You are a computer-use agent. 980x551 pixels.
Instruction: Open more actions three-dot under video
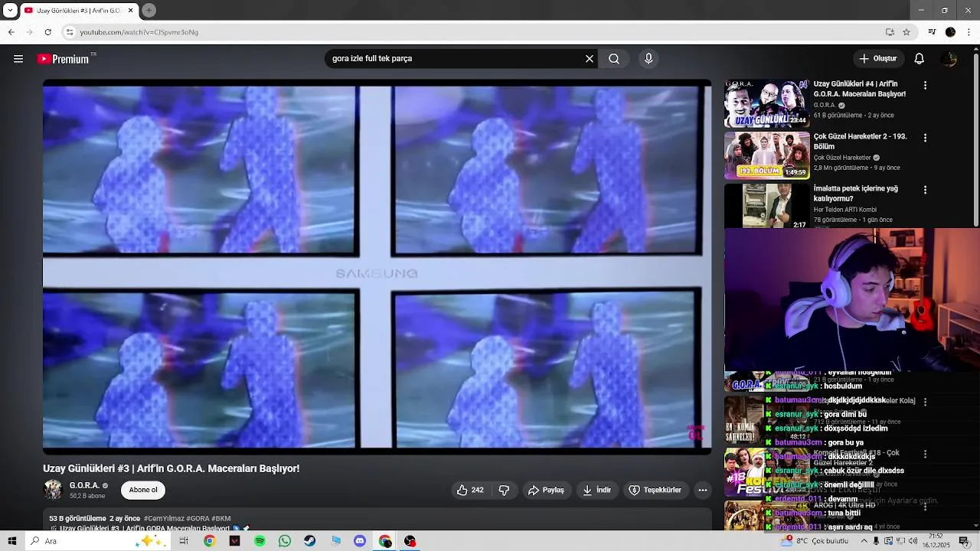703,490
